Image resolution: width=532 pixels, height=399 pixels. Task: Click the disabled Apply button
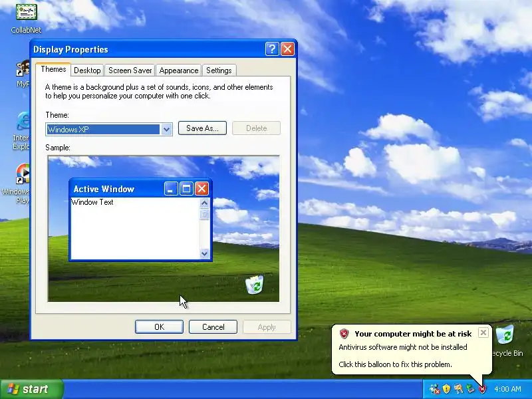(267, 327)
